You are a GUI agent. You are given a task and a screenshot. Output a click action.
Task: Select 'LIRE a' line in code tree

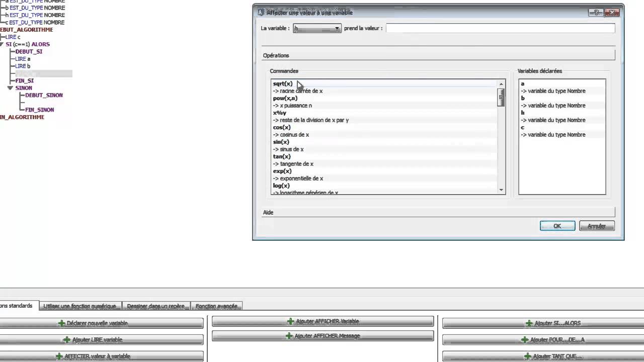(x=23, y=59)
